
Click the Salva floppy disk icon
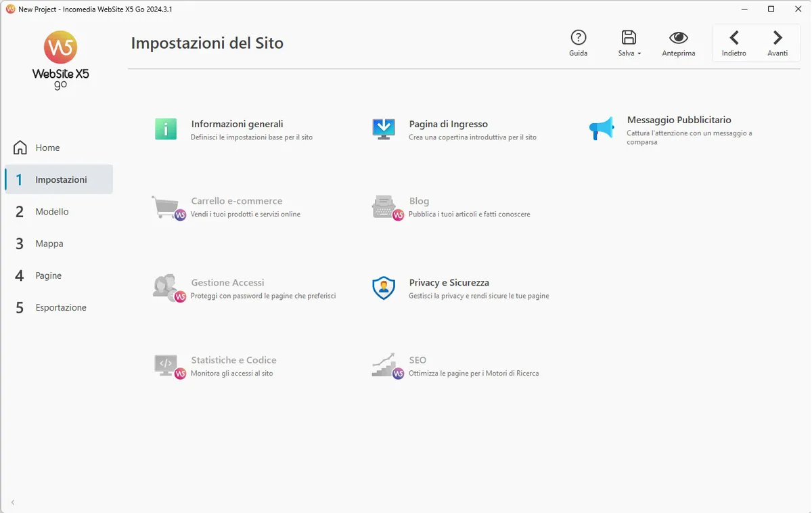[x=629, y=37]
